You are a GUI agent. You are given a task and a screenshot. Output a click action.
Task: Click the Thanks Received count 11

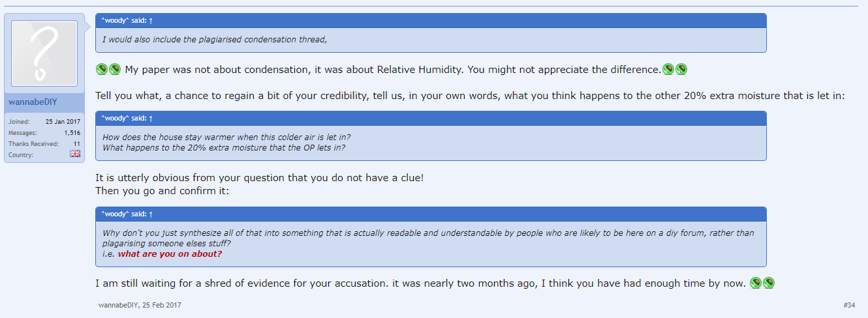(x=76, y=143)
